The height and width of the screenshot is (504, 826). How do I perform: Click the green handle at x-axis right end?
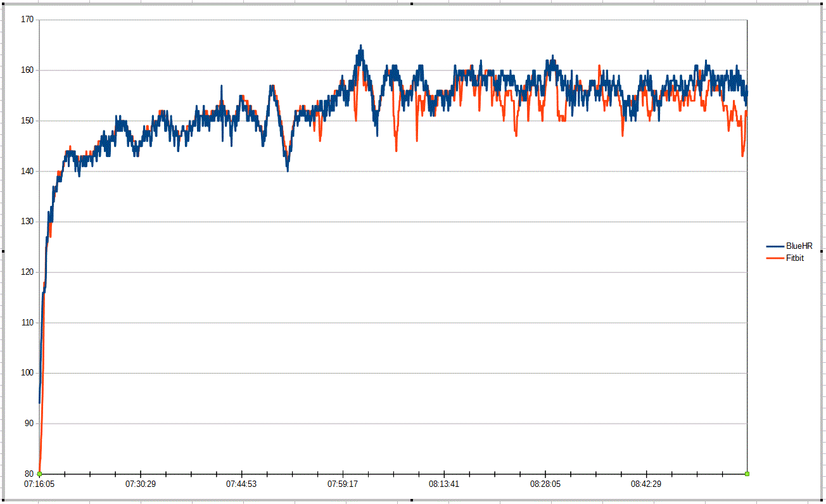747,474
